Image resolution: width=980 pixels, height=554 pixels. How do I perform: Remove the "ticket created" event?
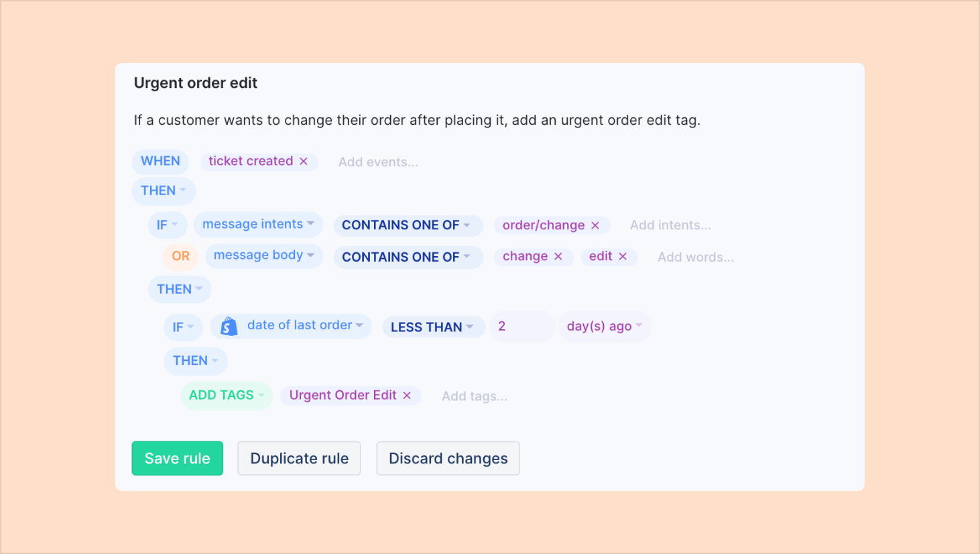click(x=304, y=161)
